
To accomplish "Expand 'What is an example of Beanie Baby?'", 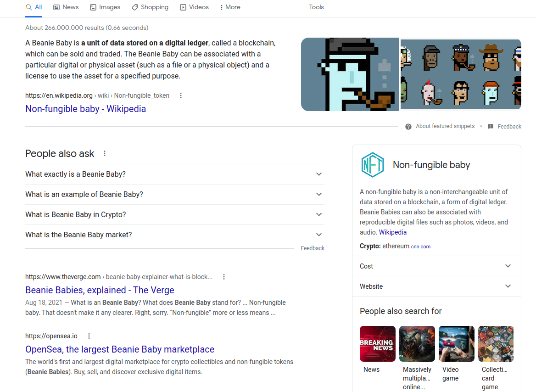I will click(175, 194).
